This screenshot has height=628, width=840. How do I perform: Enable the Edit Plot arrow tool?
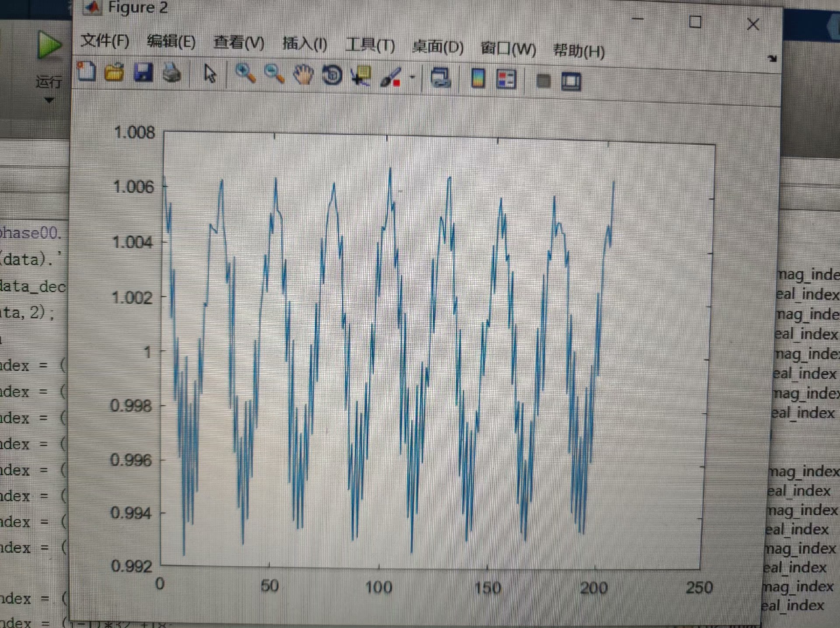[x=210, y=74]
